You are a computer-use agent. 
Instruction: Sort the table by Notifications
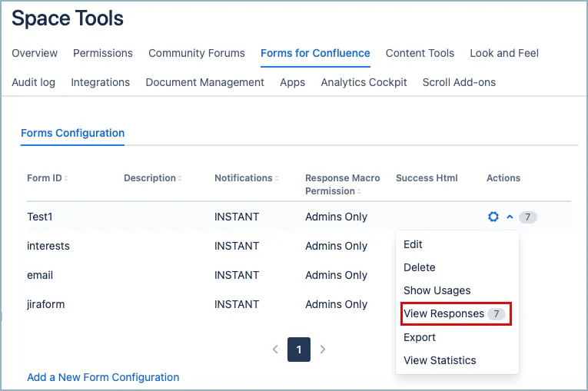point(247,178)
